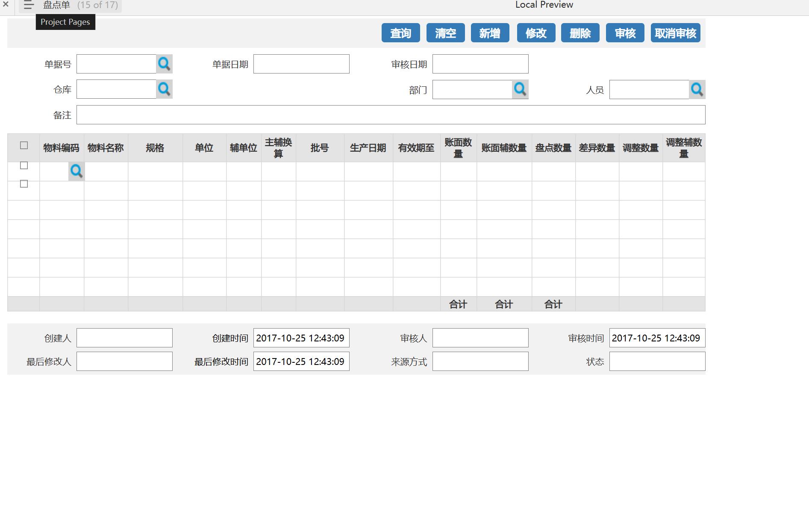Click the 生产日期 column header

pos(368,148)
